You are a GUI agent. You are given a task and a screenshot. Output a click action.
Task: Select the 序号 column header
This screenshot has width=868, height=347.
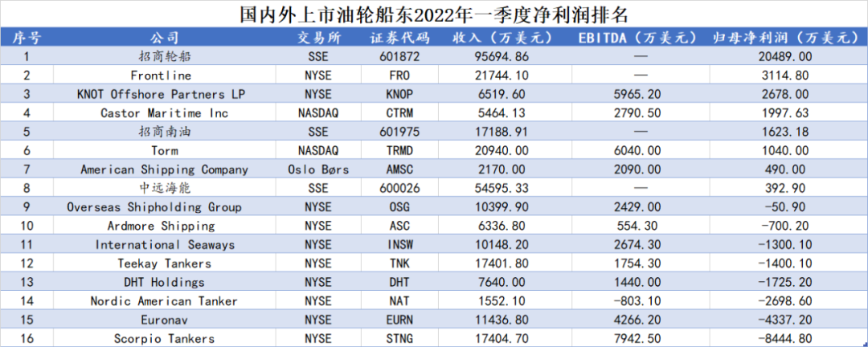(x=27, y=38)
